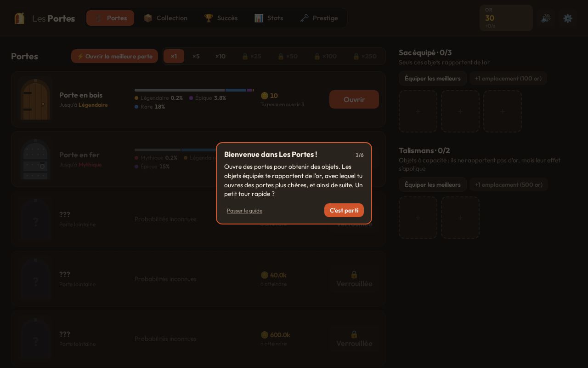Open the Stats tab
Screen dimensions: 588x368
click(269, 18)
